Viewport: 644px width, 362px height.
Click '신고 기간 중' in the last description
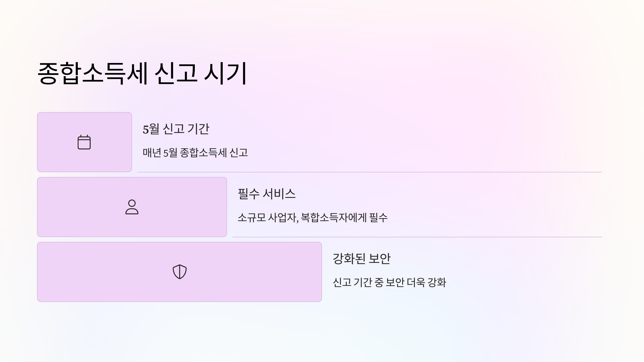pos(358,282)
